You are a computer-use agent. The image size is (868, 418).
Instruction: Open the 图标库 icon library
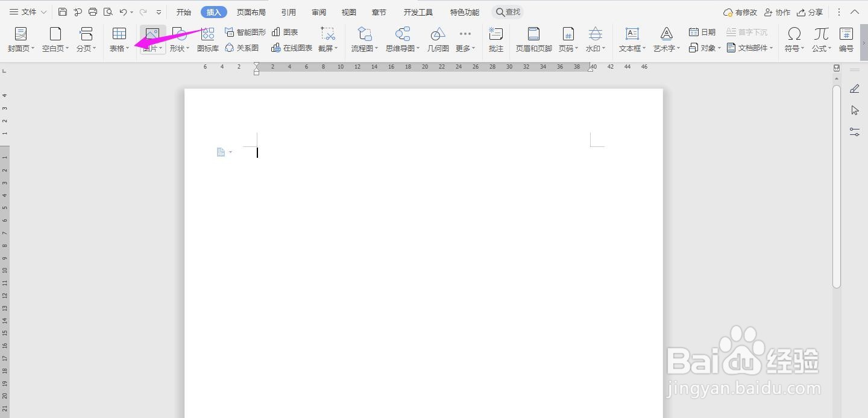[x=208, y=40]
